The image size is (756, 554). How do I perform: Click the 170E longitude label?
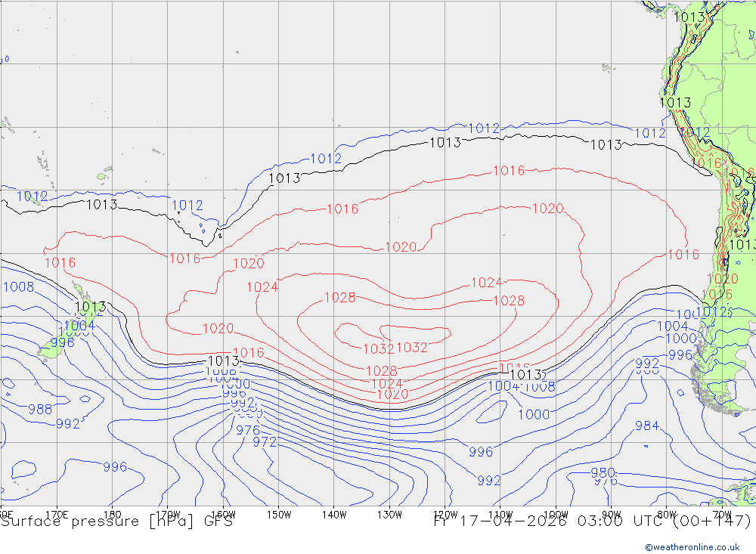click(x=57, y=515)
